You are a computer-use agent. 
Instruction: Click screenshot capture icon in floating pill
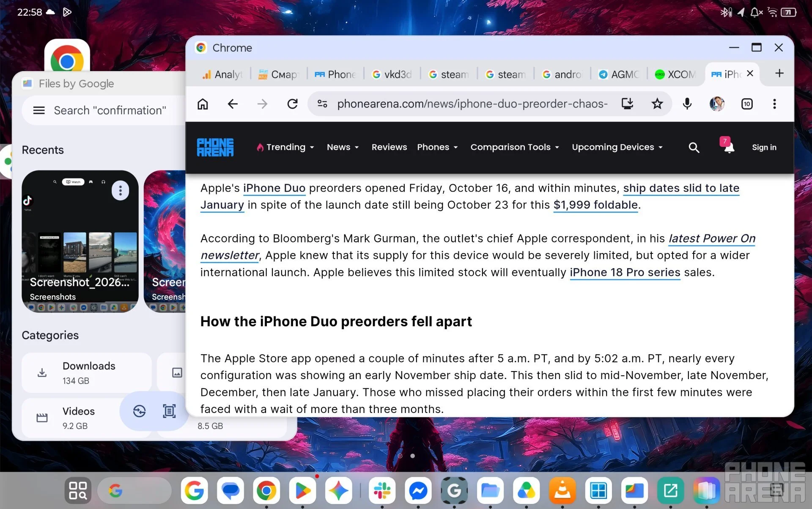tap(169, 411)
